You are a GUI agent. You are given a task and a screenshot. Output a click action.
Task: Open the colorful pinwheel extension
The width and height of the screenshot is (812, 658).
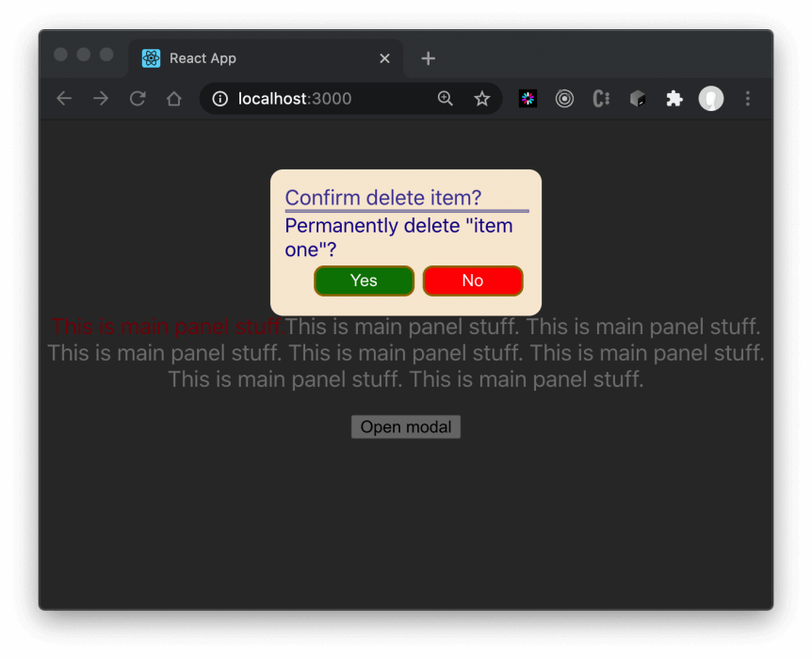[x=528, y=98]
